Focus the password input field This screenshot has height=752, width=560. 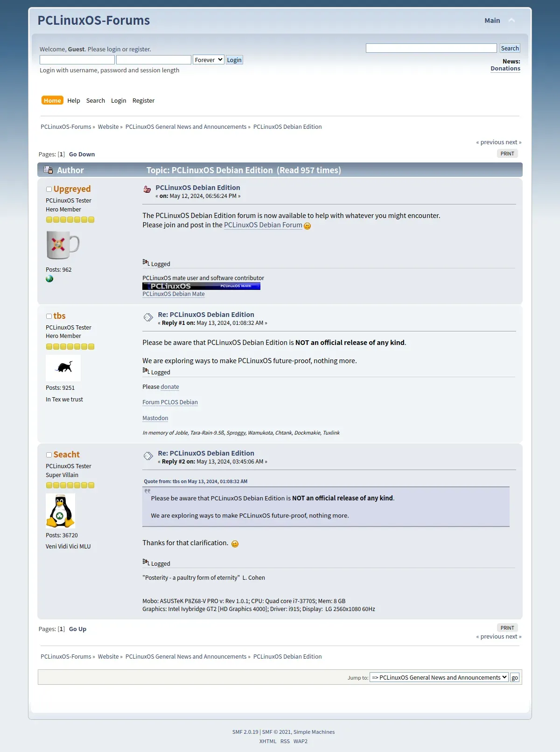coord(154,60)
